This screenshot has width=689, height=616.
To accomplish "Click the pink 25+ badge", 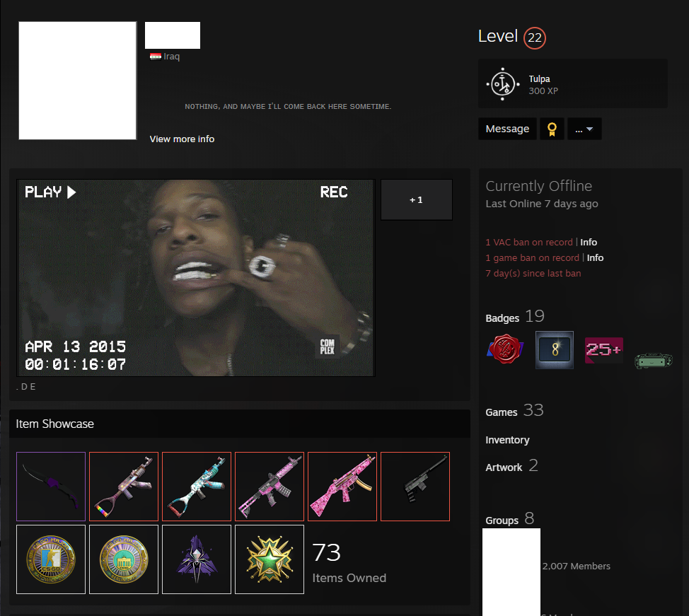I will [x=603, y=350].
